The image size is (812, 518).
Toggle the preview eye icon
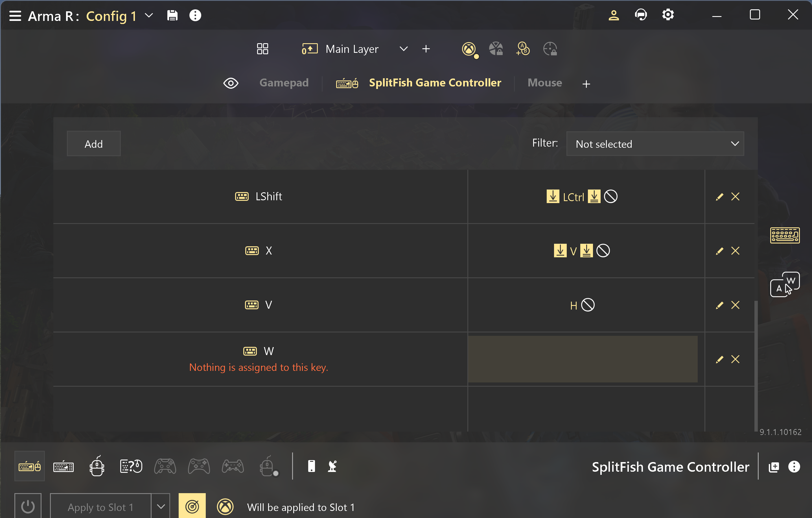[x=231, y=83]
